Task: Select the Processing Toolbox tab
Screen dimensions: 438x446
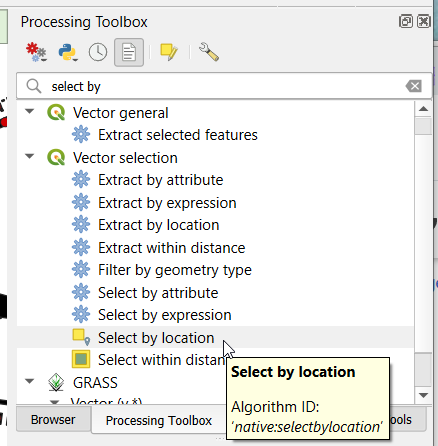Action: [x=159, y=420]
